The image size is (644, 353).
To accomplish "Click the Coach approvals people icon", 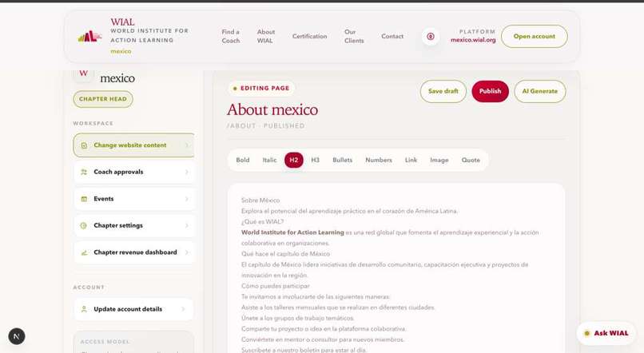I will pos(84,172).
